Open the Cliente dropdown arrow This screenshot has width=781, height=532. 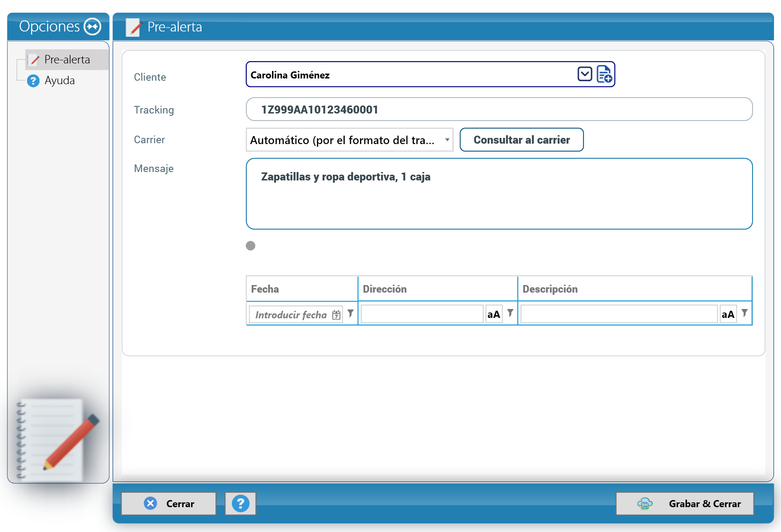pyautogui.click(x=584, y=74)
